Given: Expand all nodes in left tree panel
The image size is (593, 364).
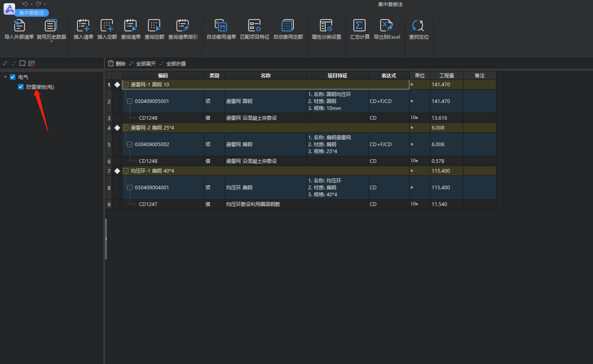Looking at the screenshot, I should click(x=5, y=64).
